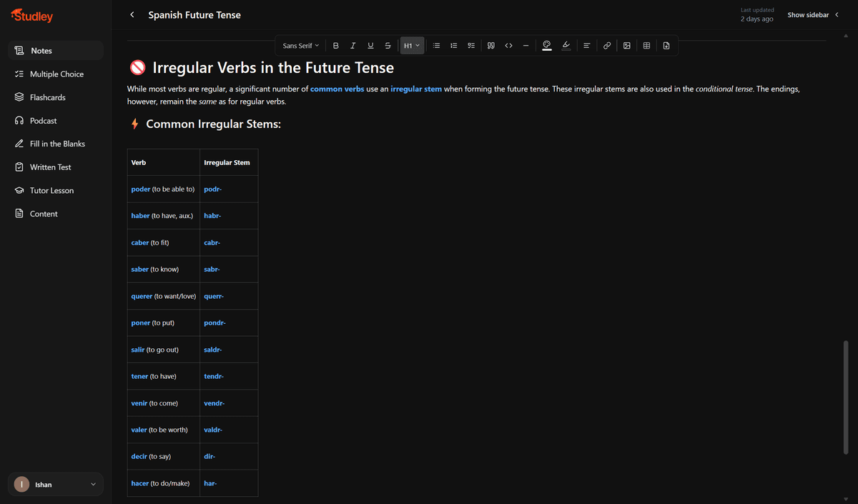Viewport: 858px width, 504px height.
Task: Click the 'caber' verb cell
Action: (163, 243)
